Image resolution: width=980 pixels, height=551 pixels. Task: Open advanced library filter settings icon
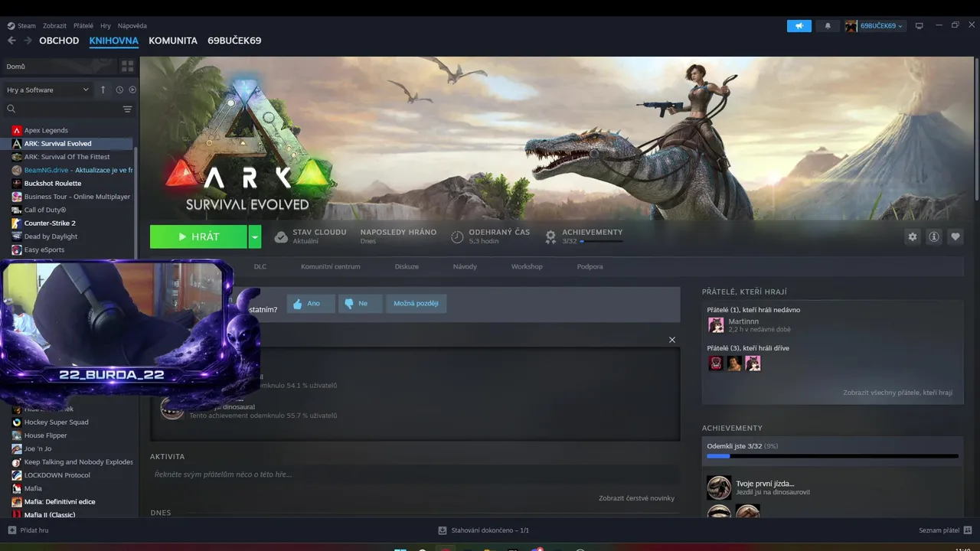click(x=127, y=109)
